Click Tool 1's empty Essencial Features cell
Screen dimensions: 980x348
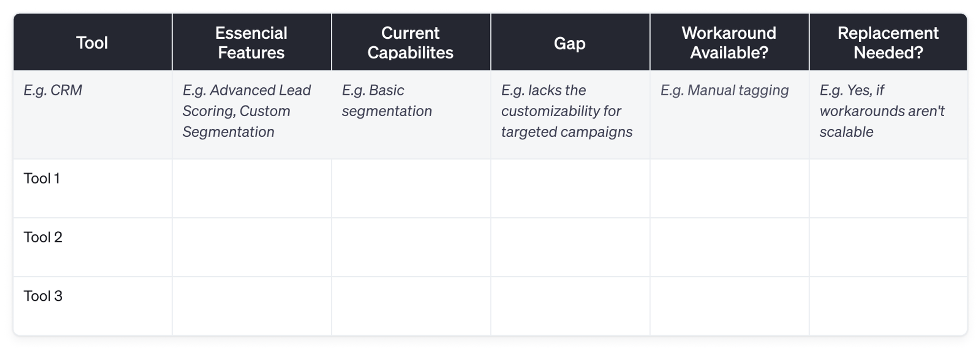(251, 188)
